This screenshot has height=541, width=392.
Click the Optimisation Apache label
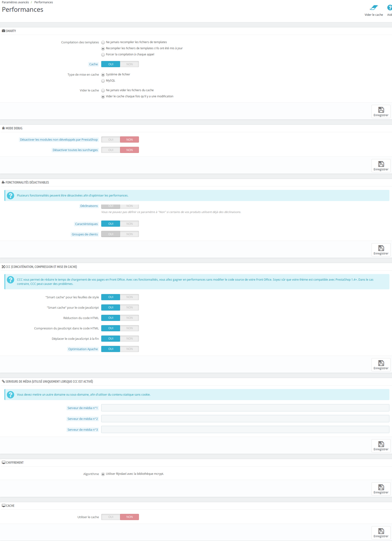(83, 349)
